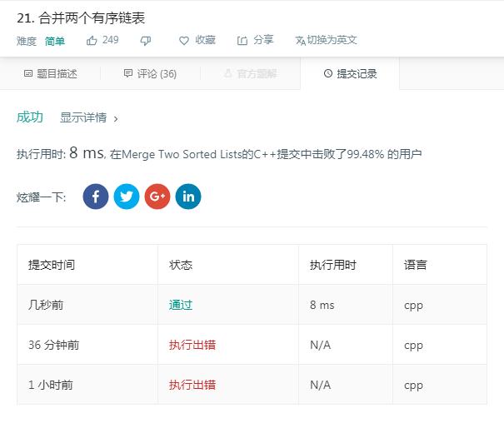Click the 收藏 favorite label
Viewport: 504px width, 438px height.
point(206,40)
